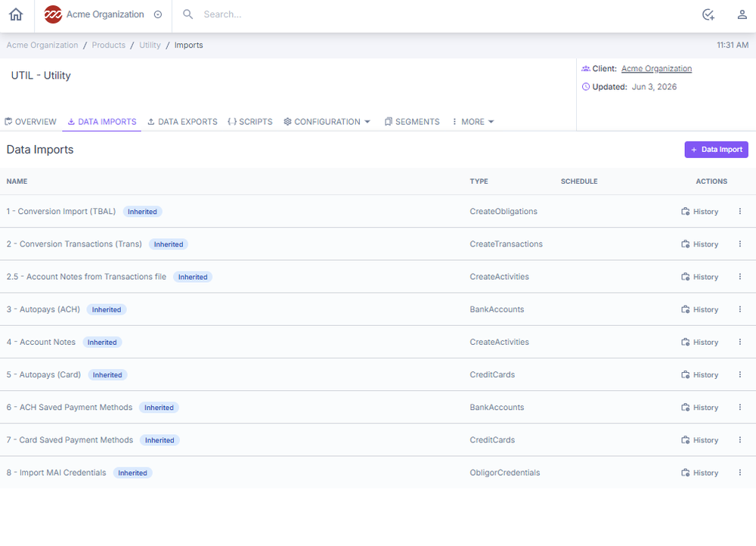This screenshot has height=546, width=756.
Task: Select the Data Imports tab
Action: click(x=102, y=122)
